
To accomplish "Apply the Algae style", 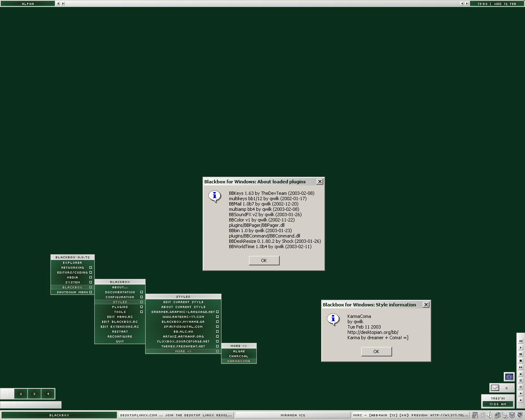I will coord(239,351).
